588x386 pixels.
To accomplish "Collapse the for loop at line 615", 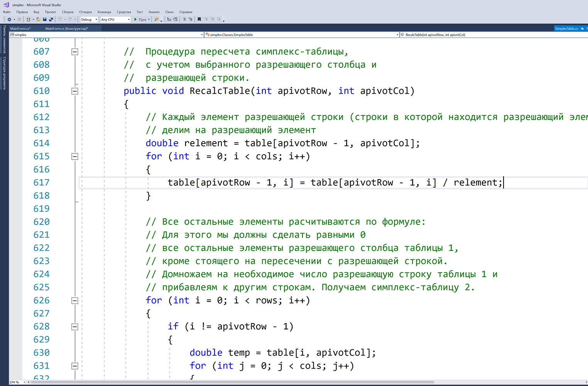I will pos(75,156).
